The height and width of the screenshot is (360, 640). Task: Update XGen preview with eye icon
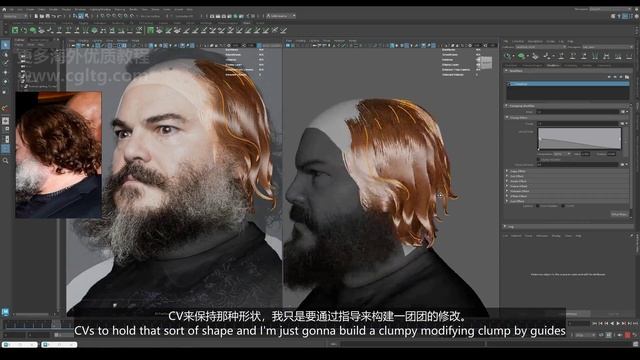pos(508,56)
